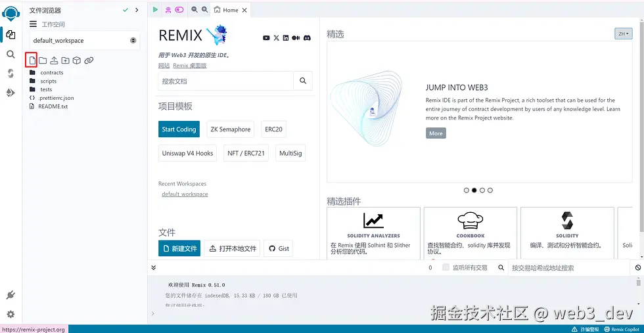644x333 pixels.
Task: Open the Deploy & run transactions icon
Action: pos(11,93)
